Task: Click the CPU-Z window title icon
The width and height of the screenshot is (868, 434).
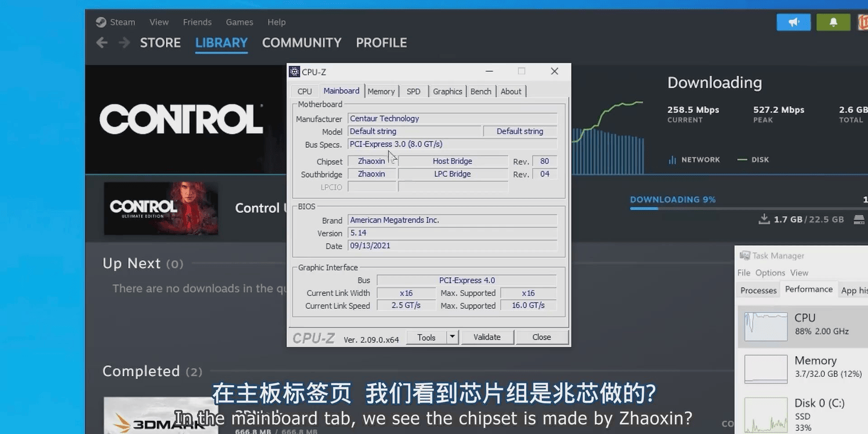Action: pyautogui.click(x=294, y=72)
